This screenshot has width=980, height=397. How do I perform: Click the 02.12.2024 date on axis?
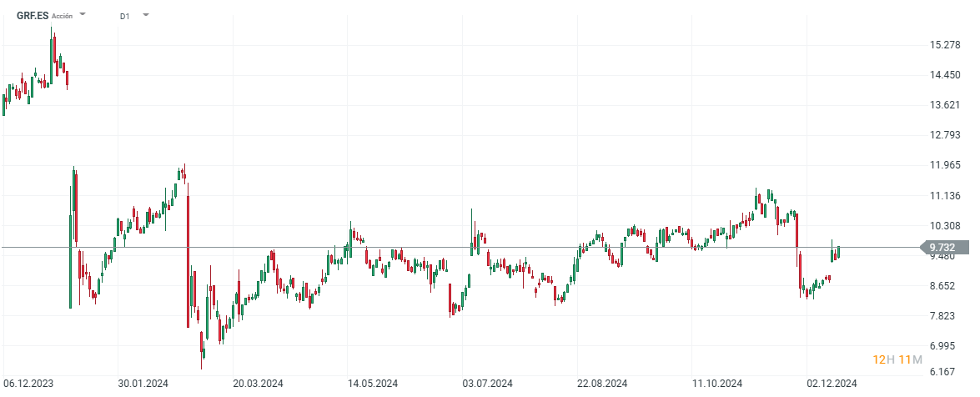(x=832, y=384)
